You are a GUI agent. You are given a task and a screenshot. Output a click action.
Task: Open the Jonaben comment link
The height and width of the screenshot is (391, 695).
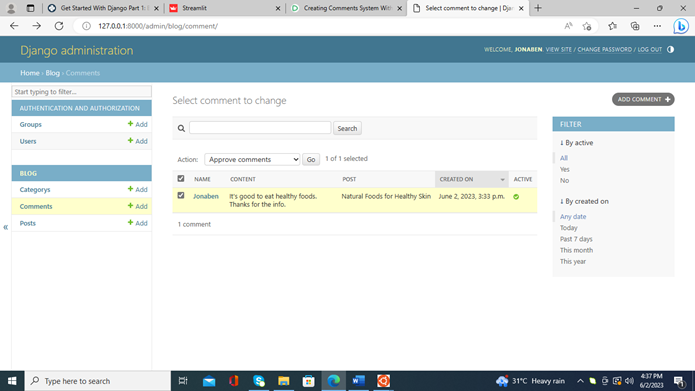(206, 196)
